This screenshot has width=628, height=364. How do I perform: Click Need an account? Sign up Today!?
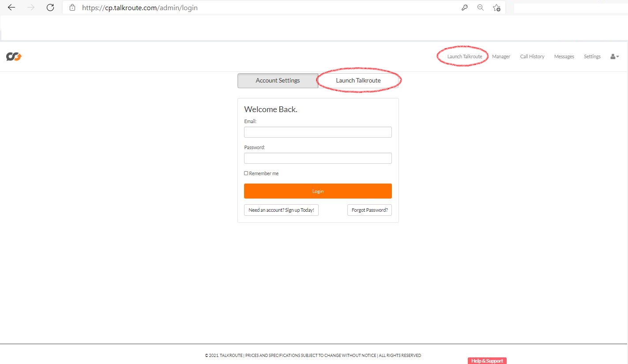click(x=281, y=210)
